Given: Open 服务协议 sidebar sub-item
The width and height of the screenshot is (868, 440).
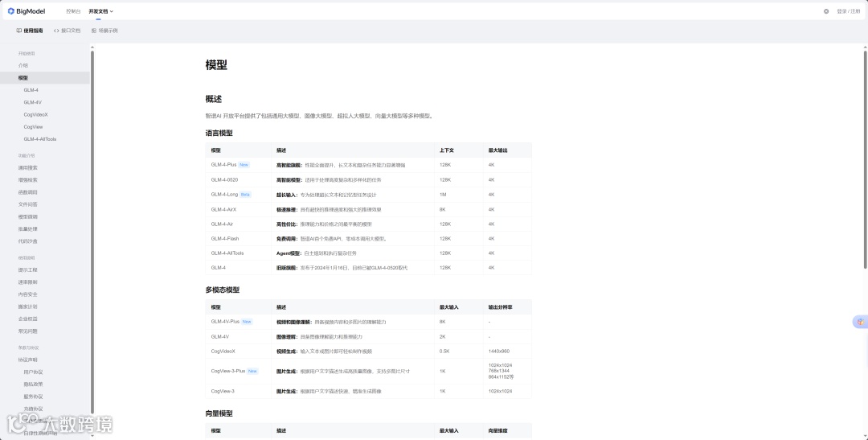Looking at the screenshot, I should coord(33,397).
